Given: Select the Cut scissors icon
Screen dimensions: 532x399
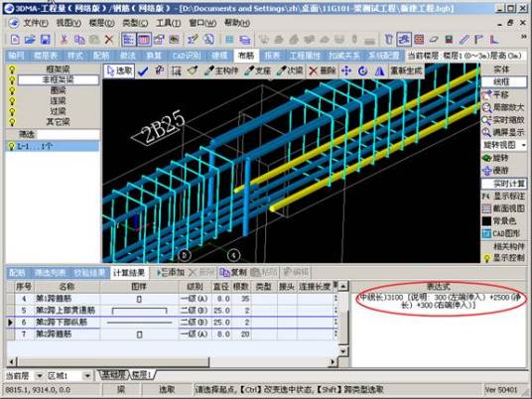Looking at the screenshot, I should coord(64,40).
